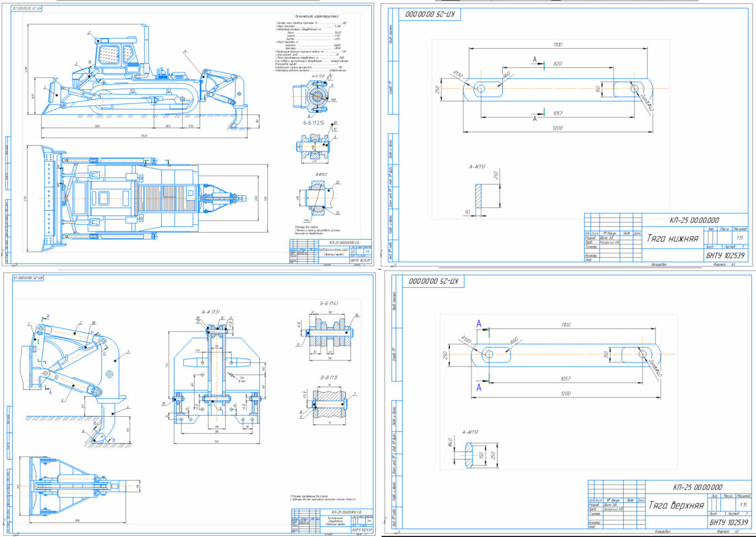Click the 'Тяга нижняя' title block name
The height and width of the screenshot is (537, 756).
tap(672, 238)
